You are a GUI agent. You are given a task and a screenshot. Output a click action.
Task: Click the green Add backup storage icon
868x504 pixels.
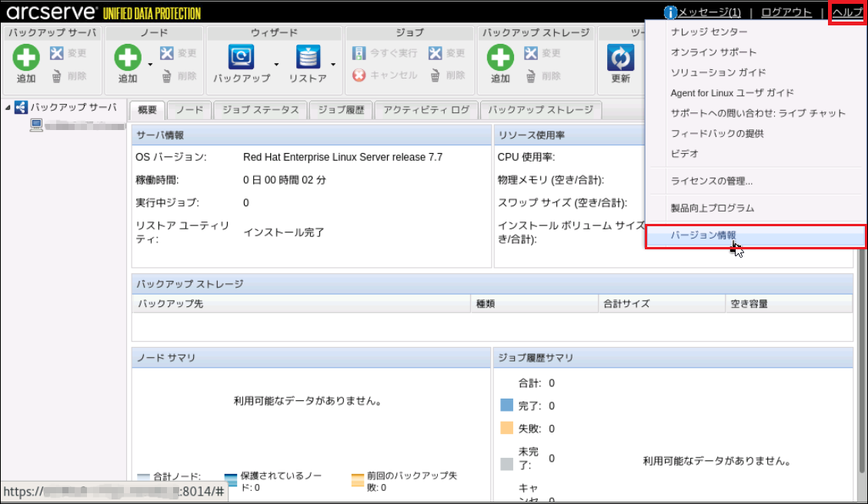(x=500, y=58)
